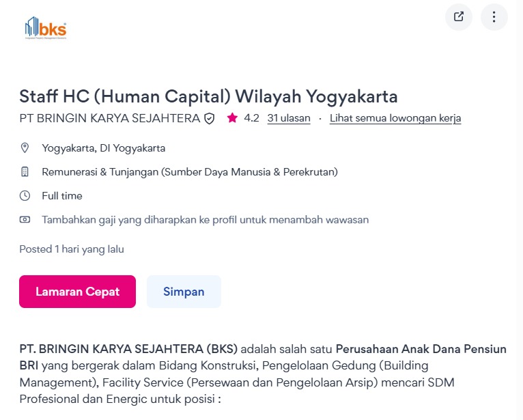
Task: Click the verified shield badge icon
Action: click(209, 118)
